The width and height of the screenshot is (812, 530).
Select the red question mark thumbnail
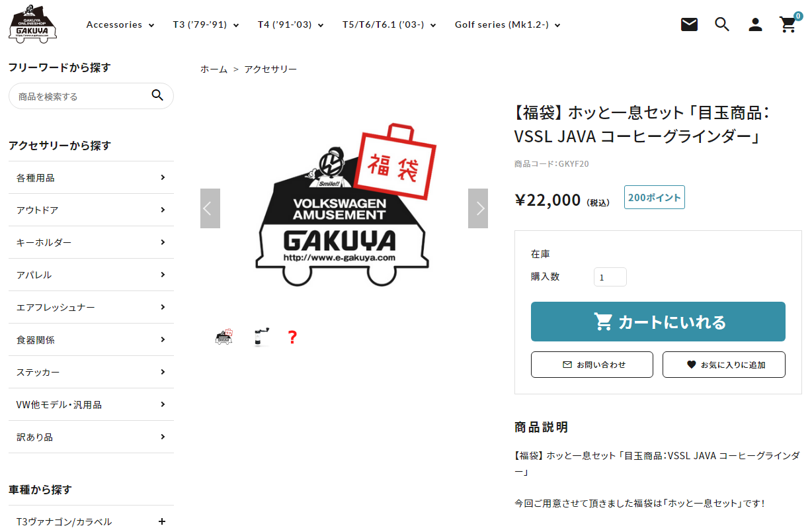pos(292,337)
